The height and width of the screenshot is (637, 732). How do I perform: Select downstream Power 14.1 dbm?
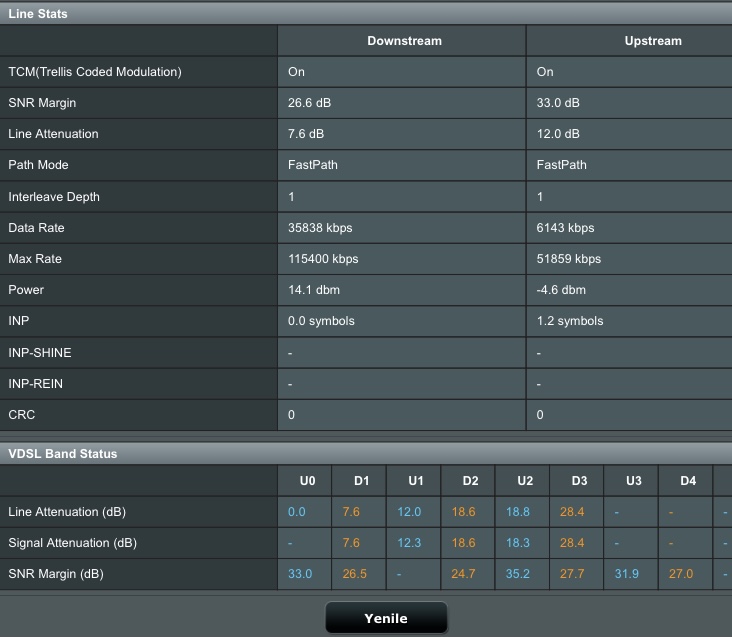point(314,290)
